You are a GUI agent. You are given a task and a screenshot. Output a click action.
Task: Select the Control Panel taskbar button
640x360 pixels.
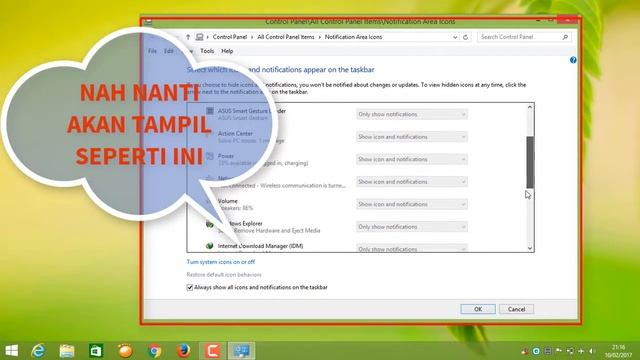tap(241, 351)
